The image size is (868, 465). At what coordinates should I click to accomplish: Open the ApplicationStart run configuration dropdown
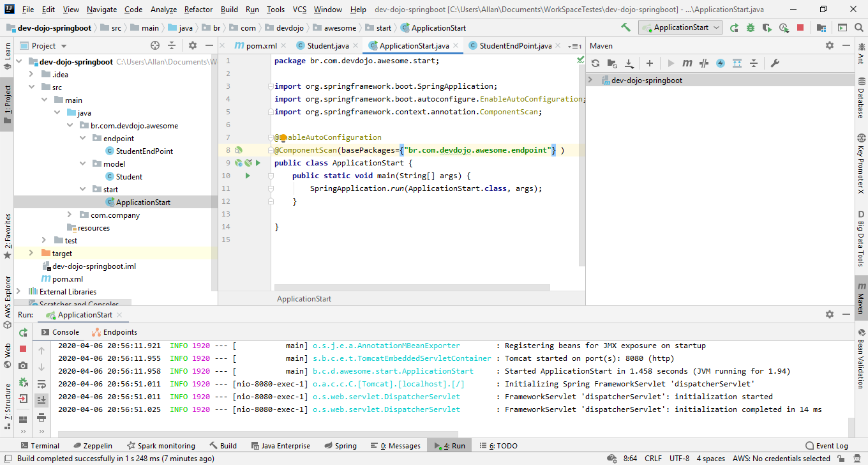coord(681,27)
